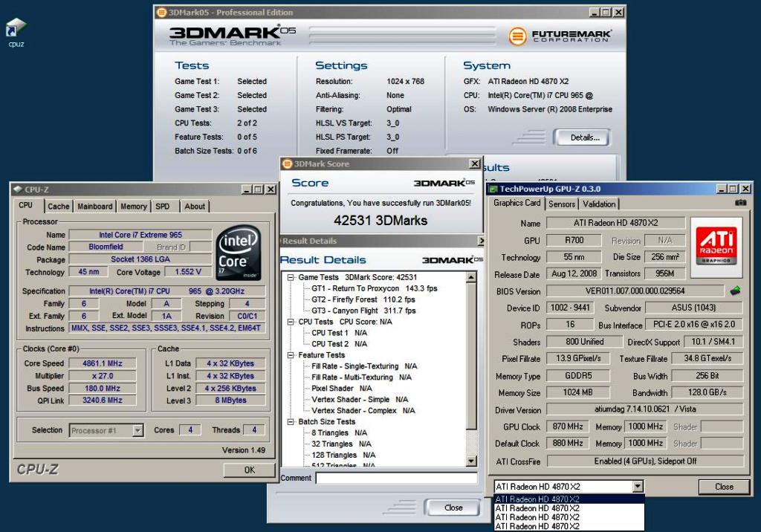Click the Core Speed 4861.1 MHz value
The height and width of the screenshot is (532, 761).
[103, 363]
